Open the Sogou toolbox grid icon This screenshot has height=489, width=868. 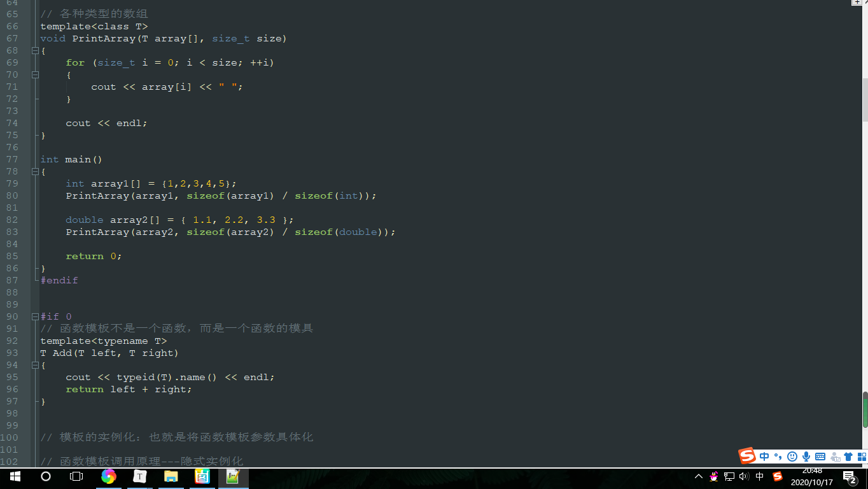(x=862, y=457)
